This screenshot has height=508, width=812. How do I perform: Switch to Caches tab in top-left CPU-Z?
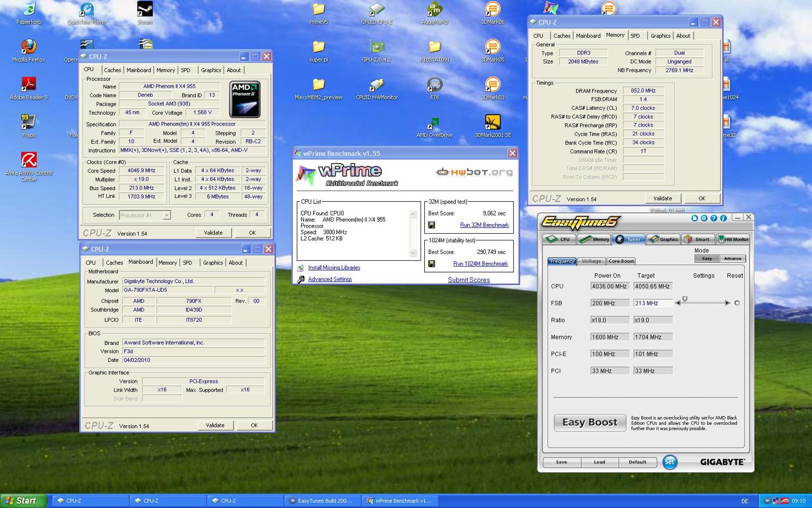[x=113, y=70]
